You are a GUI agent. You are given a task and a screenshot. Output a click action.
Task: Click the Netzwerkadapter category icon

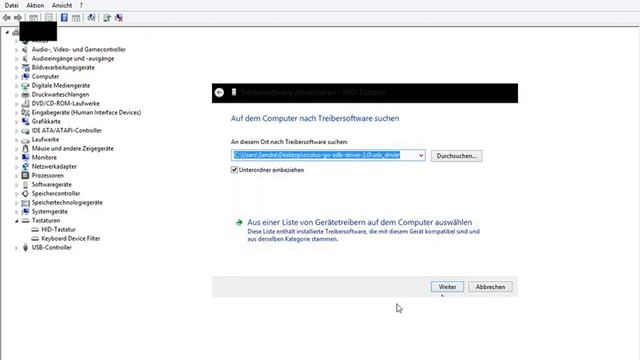25,166
